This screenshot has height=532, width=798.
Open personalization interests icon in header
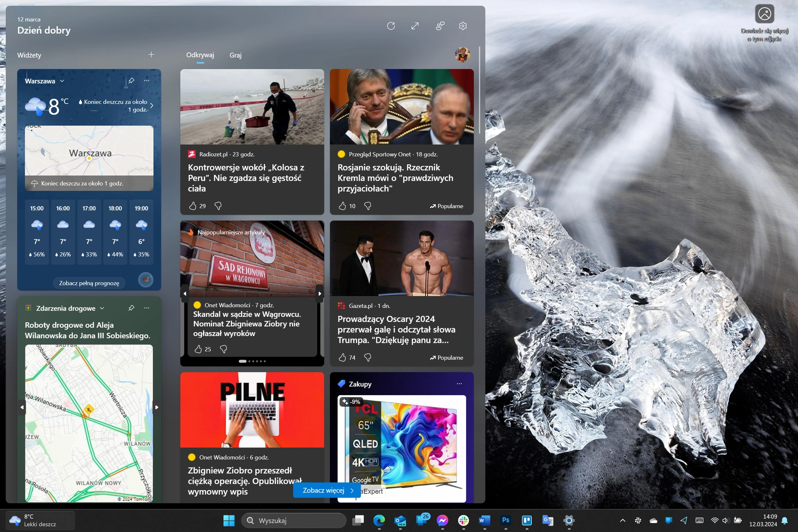click(440, 26)
